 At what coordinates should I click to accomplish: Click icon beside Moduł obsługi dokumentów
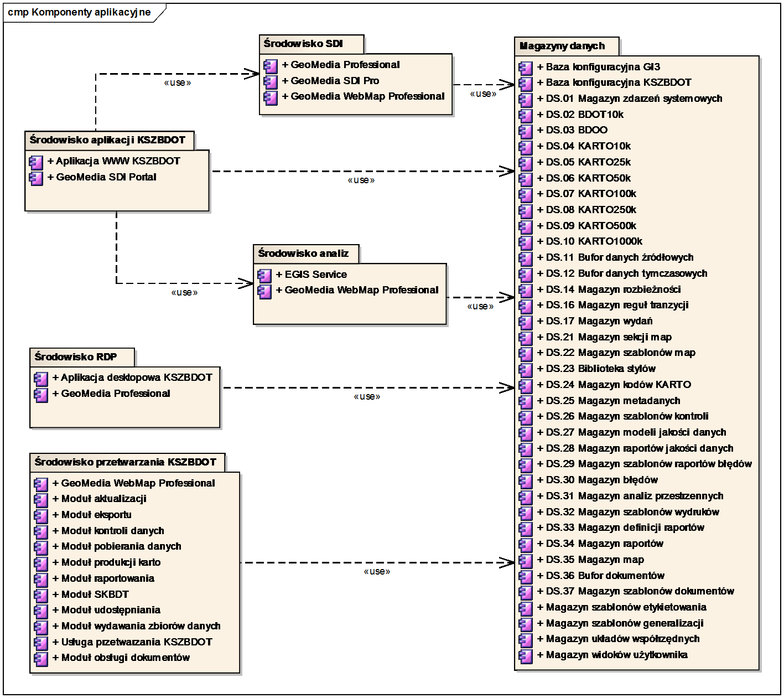point(41,659)
